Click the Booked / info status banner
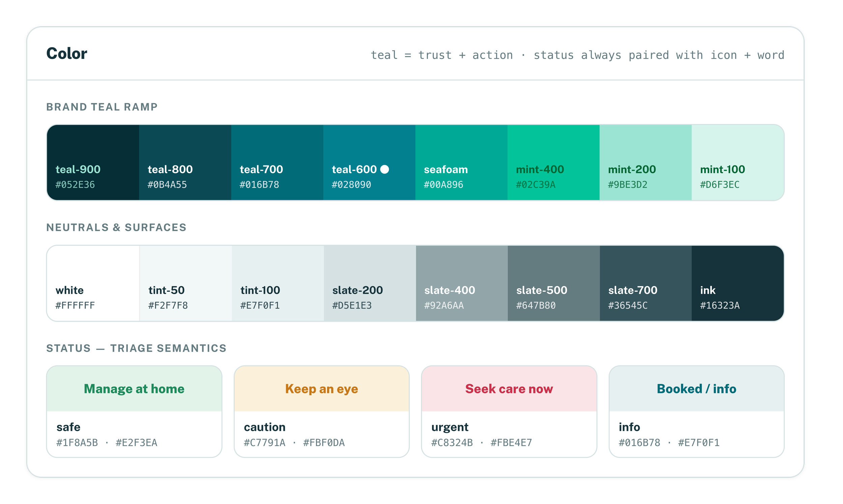Image resolution: width=843 pixels, height=504 pixels. (697, 389)
